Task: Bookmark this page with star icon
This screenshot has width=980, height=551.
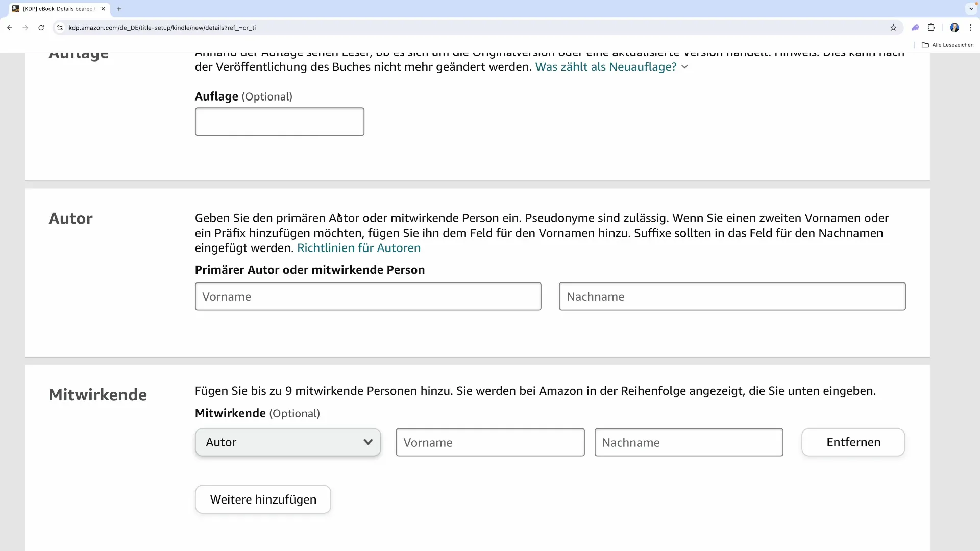Action: coord(893,28)
